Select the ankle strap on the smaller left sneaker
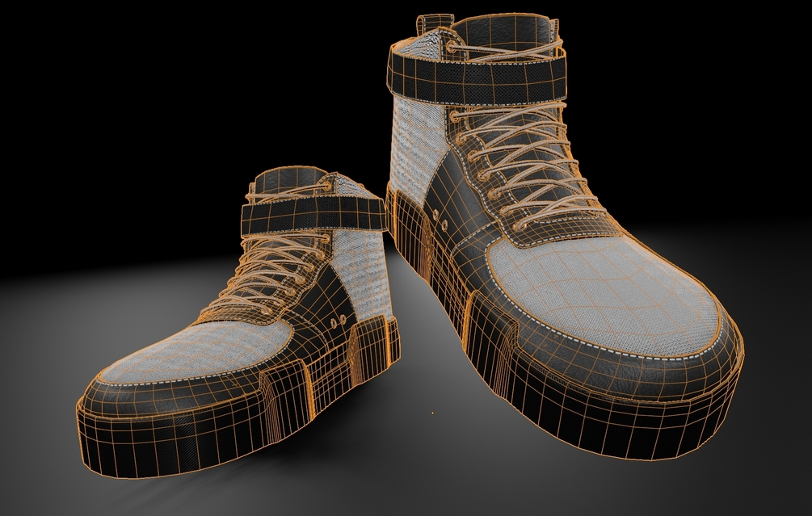This screenshot has height=516, width=812. pos(313,215)
